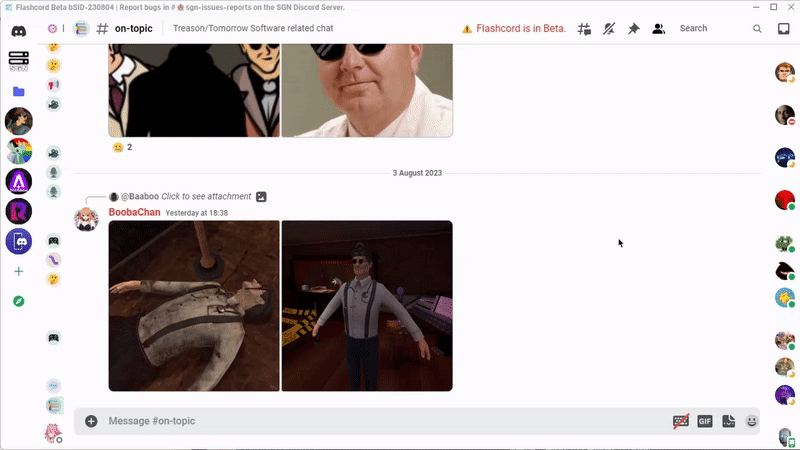Open member with red-haired face avatar
800x450 pixels.
point(785,72)
